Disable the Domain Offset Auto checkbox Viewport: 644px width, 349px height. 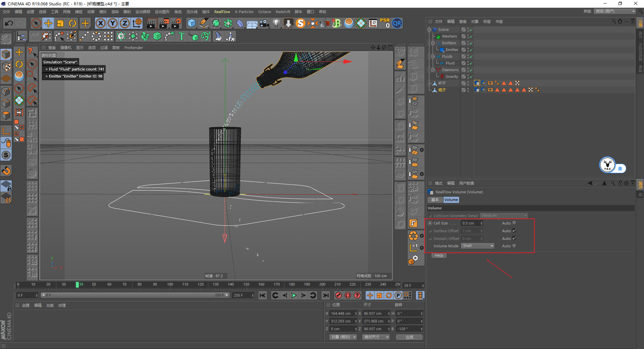(x=514, y=238)
